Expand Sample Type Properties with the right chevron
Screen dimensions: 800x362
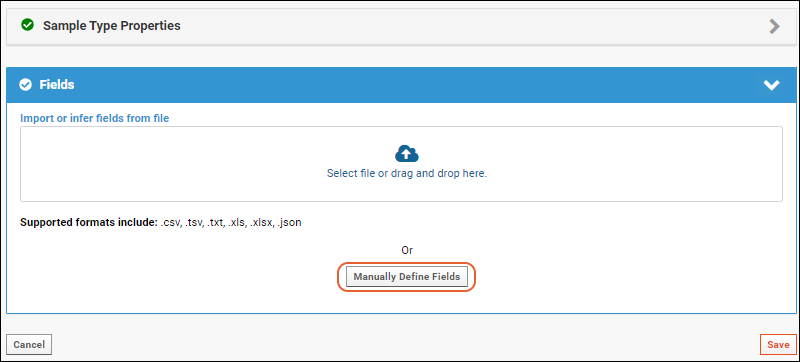pos(774,27)
